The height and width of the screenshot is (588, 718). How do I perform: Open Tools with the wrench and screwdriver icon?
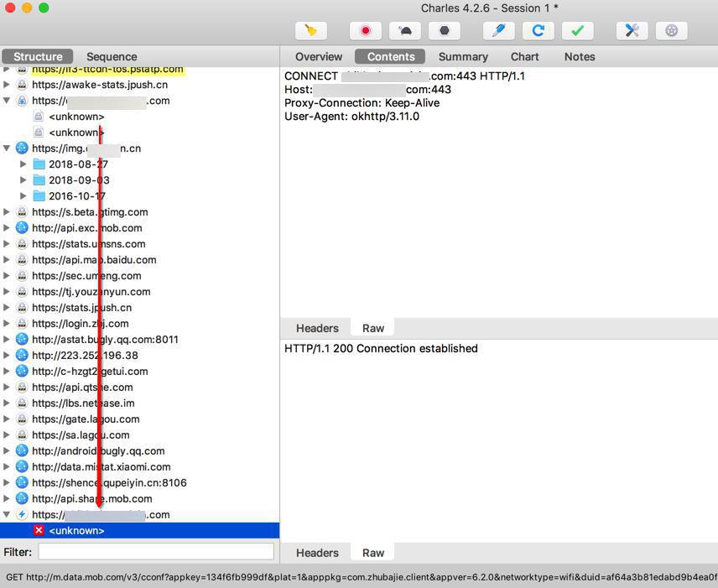tap(632, 31)
